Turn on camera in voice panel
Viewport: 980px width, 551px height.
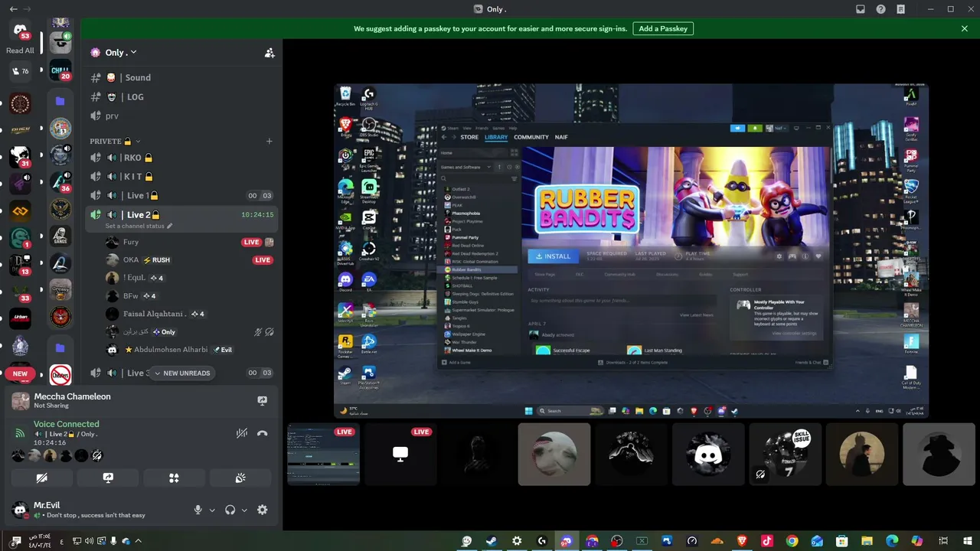click(42, 478)
